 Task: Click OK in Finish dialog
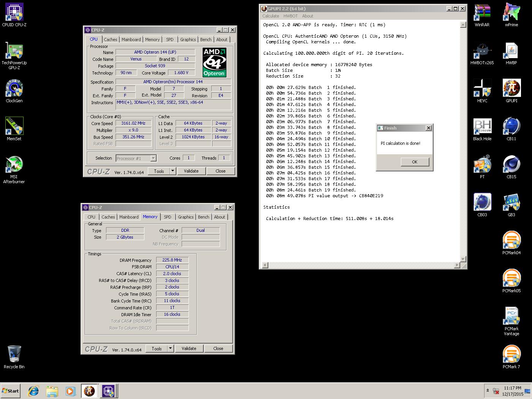pyautogui.click(x=415, y=162)
